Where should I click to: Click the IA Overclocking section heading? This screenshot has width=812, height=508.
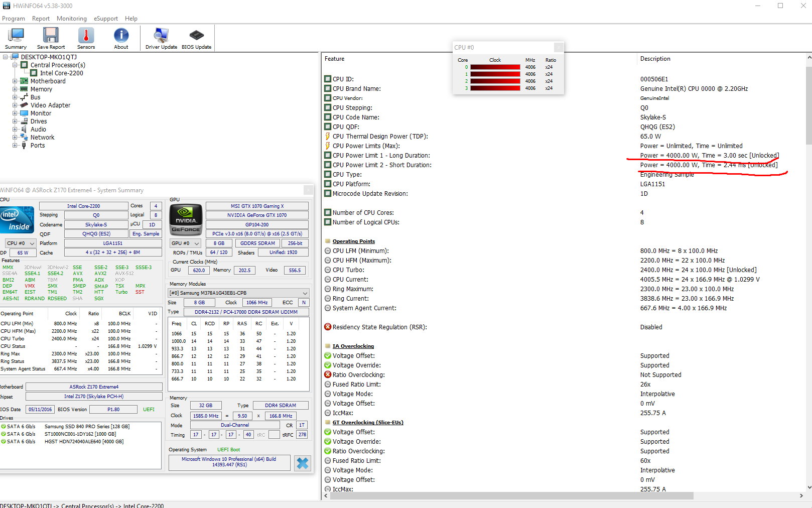point(353,346)
